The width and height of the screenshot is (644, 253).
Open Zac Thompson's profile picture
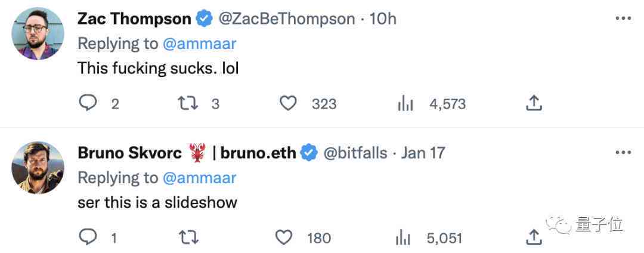point(38,33)
